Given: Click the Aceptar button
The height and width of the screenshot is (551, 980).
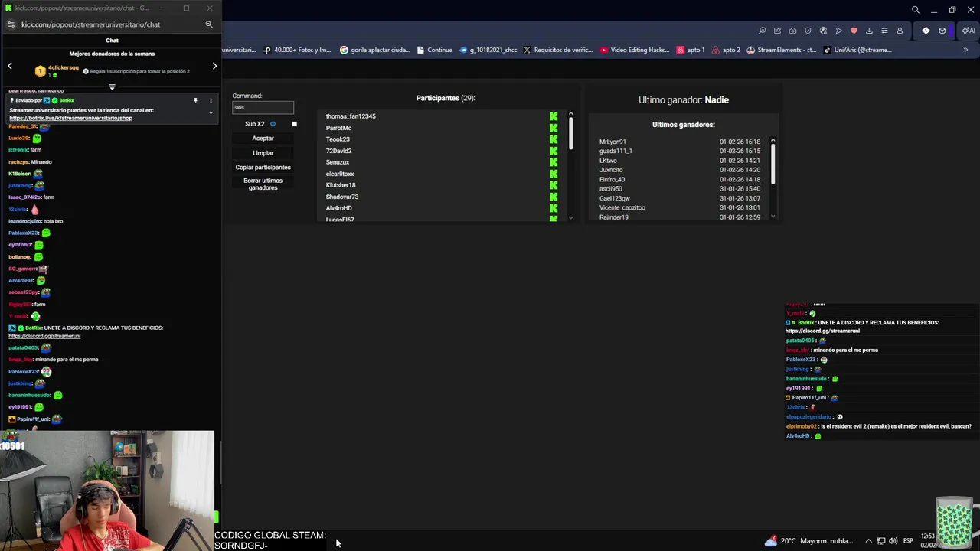Looking at the screenshot, I should click(x=263, y=139).
